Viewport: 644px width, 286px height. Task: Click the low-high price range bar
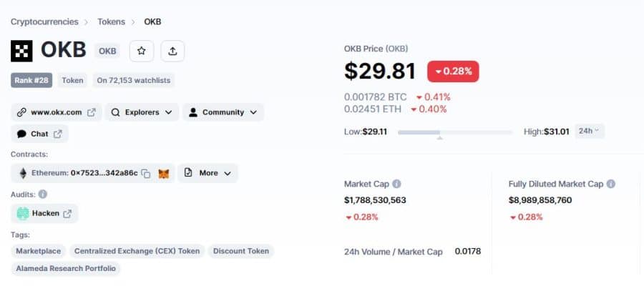point(455,132)
